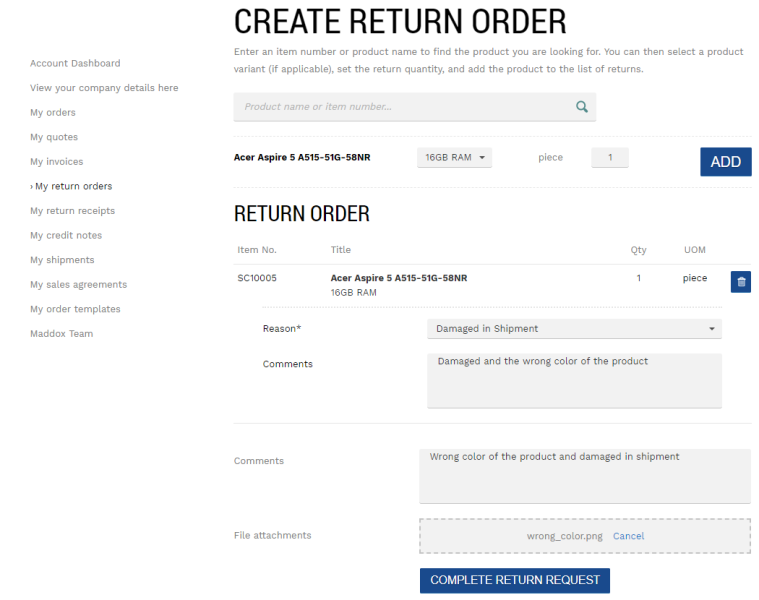Click Complete Return Request button
Screen dimensions: 759x600
[x=515, y=580]
